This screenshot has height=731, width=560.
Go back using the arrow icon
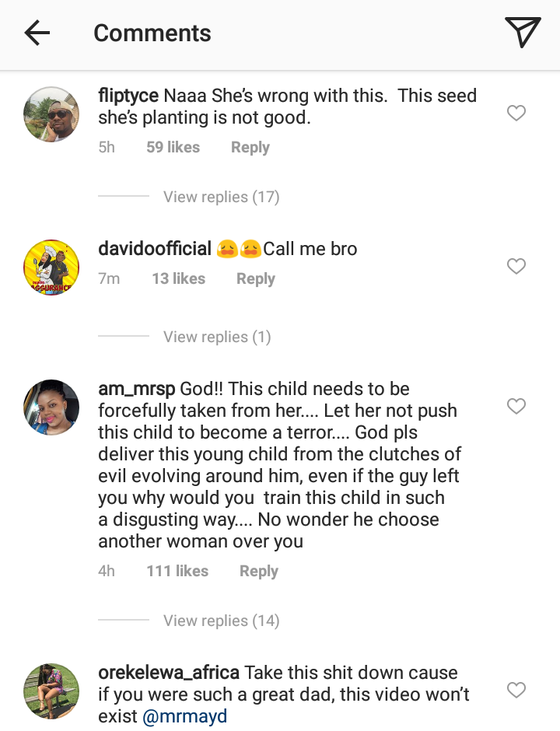coord(37,33)
